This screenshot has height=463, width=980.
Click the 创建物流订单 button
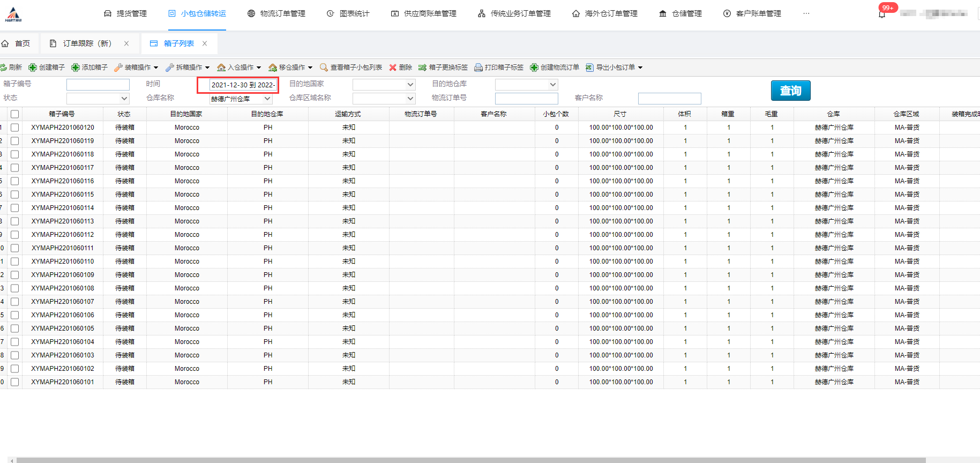tap(555, 68)
